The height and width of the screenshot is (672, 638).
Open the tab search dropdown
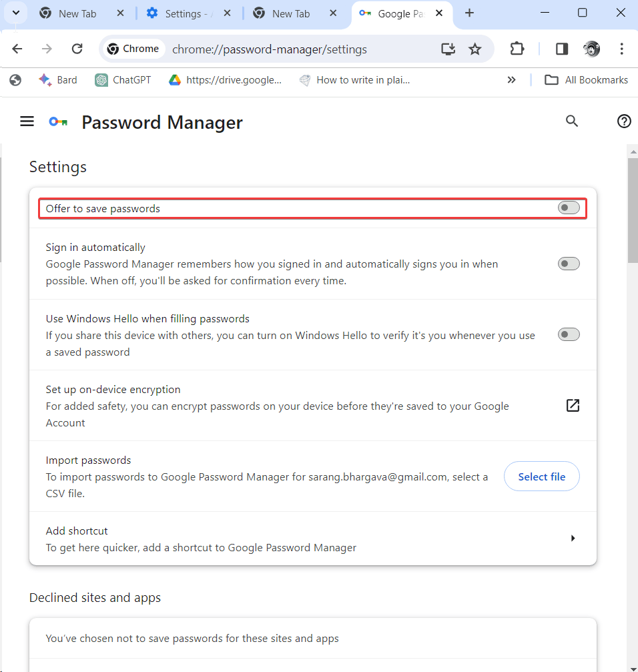point(15,12)
